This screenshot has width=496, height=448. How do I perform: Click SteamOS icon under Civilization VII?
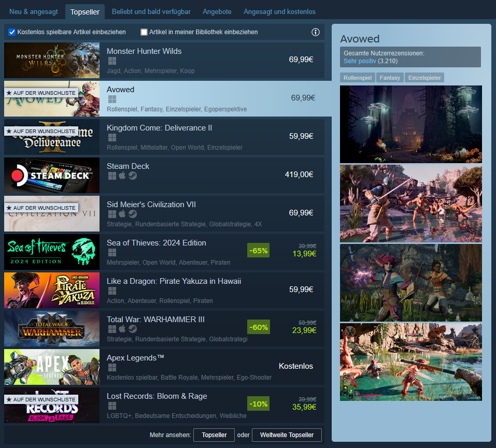coord(133,214)
